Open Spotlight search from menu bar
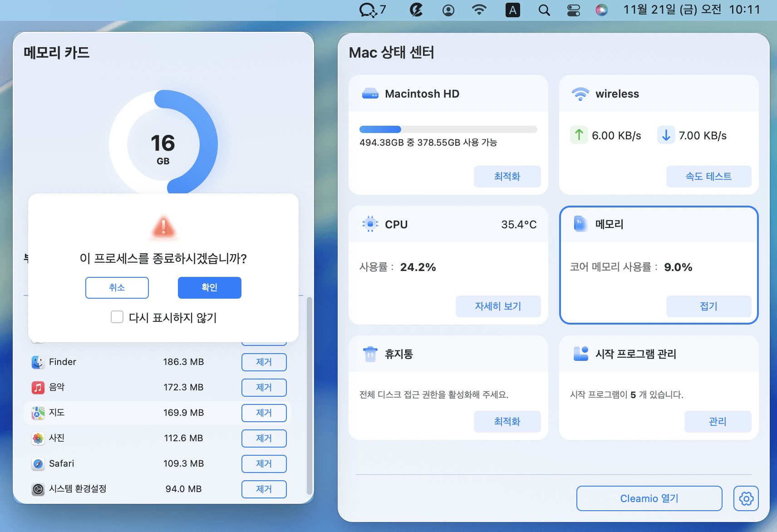 pos(543,10)
